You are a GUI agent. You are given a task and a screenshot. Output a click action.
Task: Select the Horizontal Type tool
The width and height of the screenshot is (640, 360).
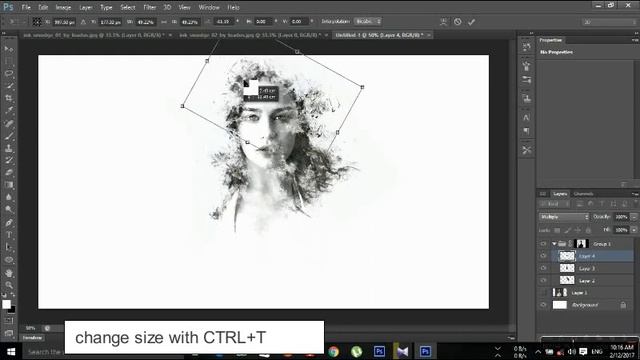click(9, 235)
